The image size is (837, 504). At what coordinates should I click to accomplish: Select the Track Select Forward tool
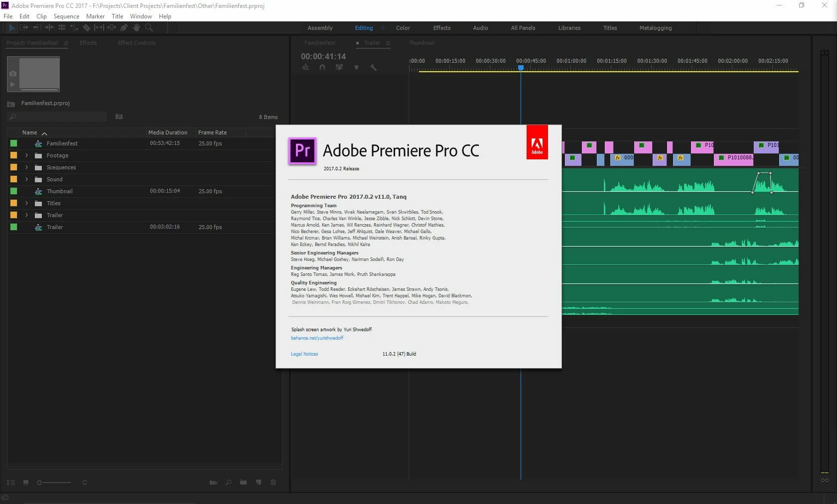click(24, 28)
